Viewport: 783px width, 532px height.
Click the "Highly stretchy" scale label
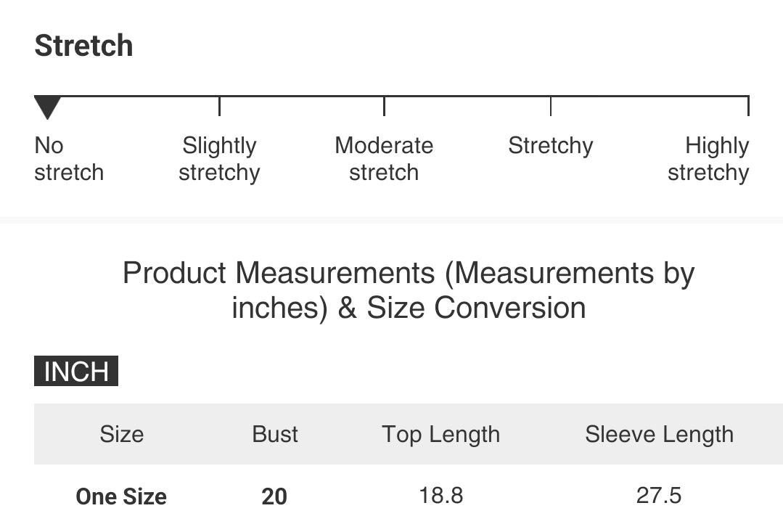pos(708,159)
